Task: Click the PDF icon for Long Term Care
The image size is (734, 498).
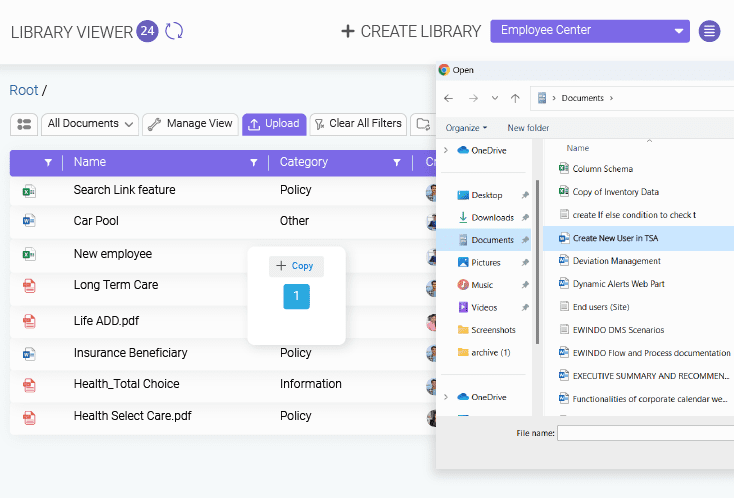Action: 29,286
